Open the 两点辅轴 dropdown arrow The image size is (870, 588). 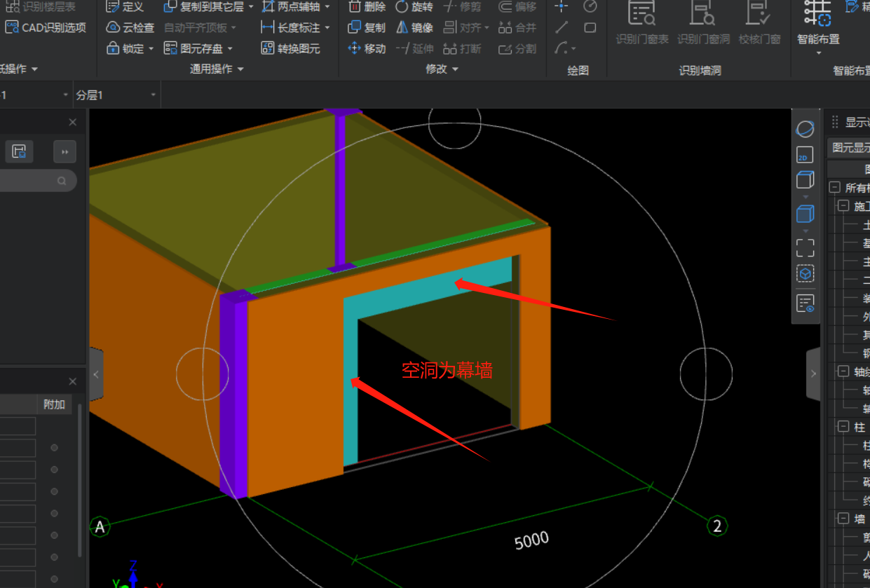pyautogui.click(x=327, y=7)
